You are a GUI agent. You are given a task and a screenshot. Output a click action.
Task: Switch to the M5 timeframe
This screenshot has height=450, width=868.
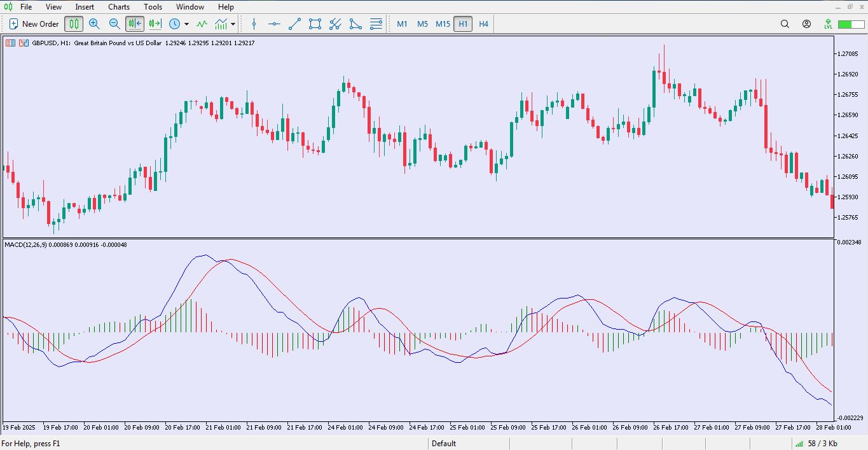tap(422, 24)
